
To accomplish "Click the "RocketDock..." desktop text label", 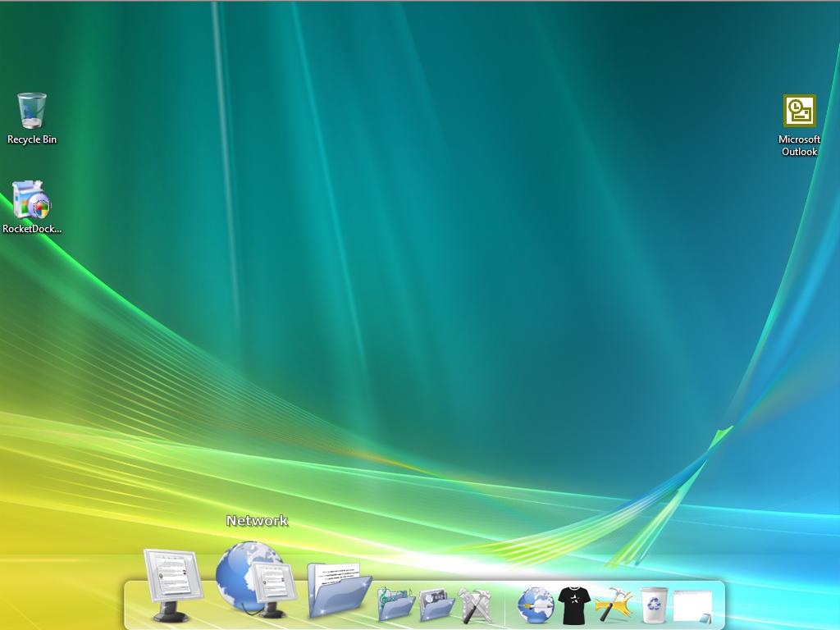I will [x=32, y=229].
